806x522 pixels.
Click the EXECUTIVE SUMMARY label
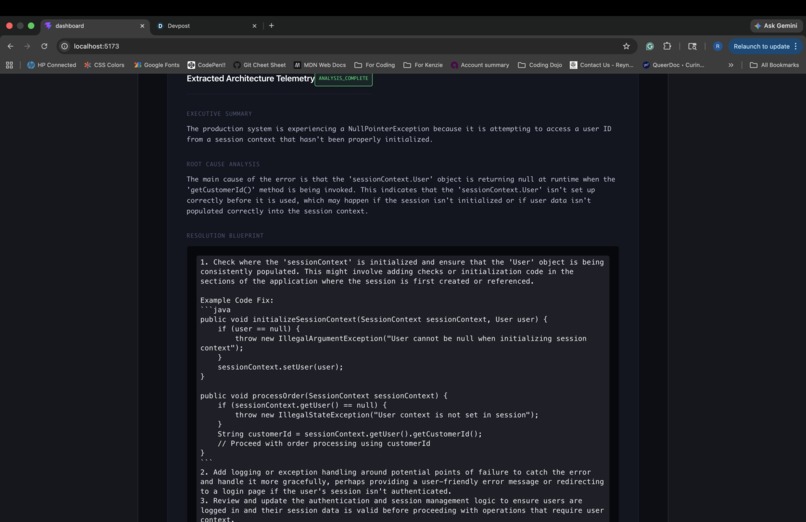(x=219, y=114)
